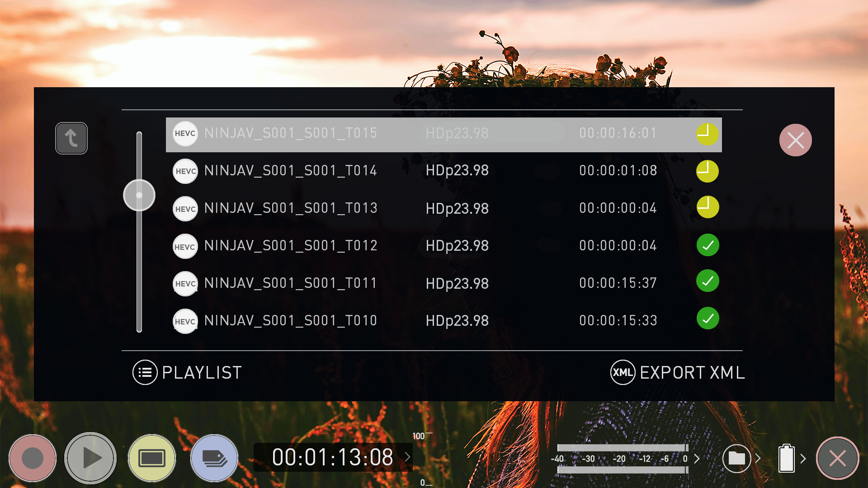Click the battery status icon
Screen dimensions: 868x488
[x=786, y=459]
